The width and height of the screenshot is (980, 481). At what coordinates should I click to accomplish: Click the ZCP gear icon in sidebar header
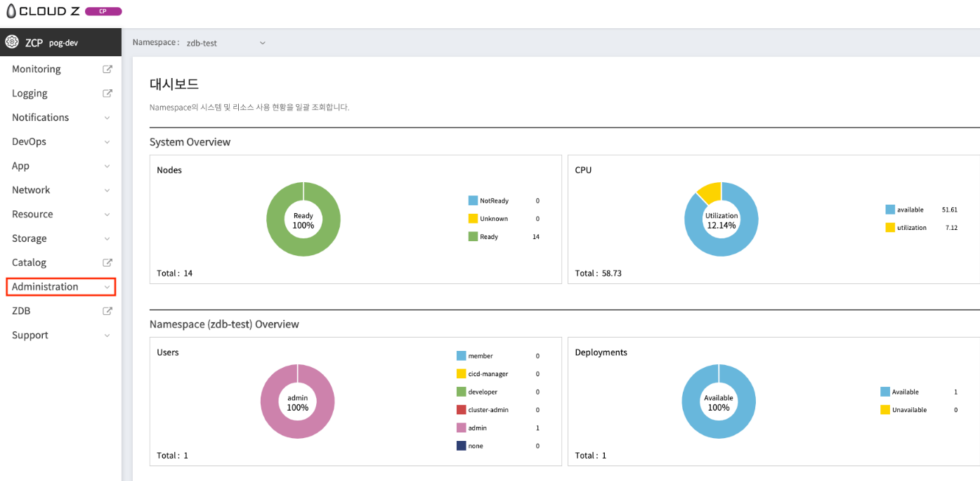pyautogui.click(x=12, y=42)
